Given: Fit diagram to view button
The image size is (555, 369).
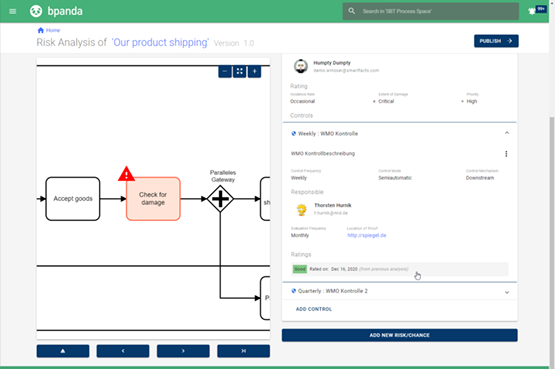Looking at the screenshot, I should (x=240, y=71).
